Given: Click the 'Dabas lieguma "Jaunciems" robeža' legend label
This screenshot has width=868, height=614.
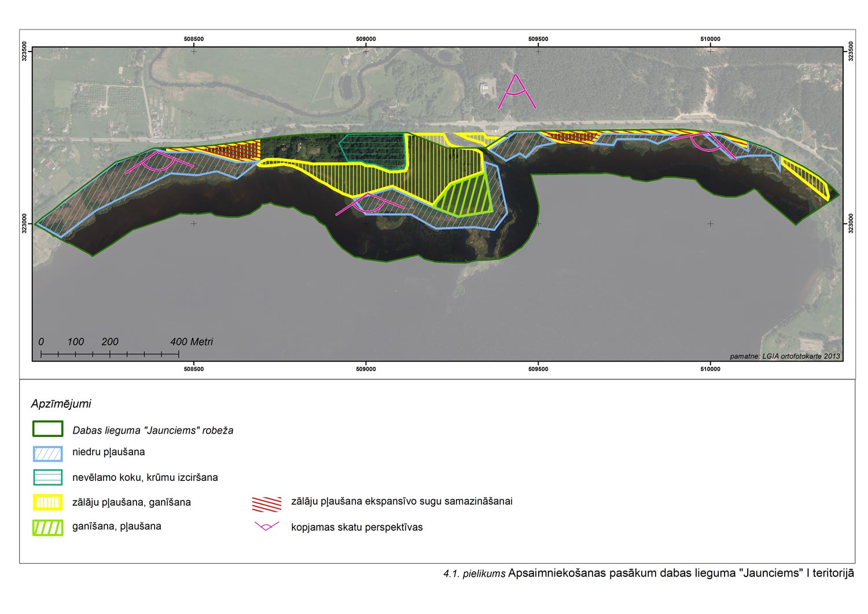Looking at the screenshot, I should pyautogui.click(x=153, y=431).
